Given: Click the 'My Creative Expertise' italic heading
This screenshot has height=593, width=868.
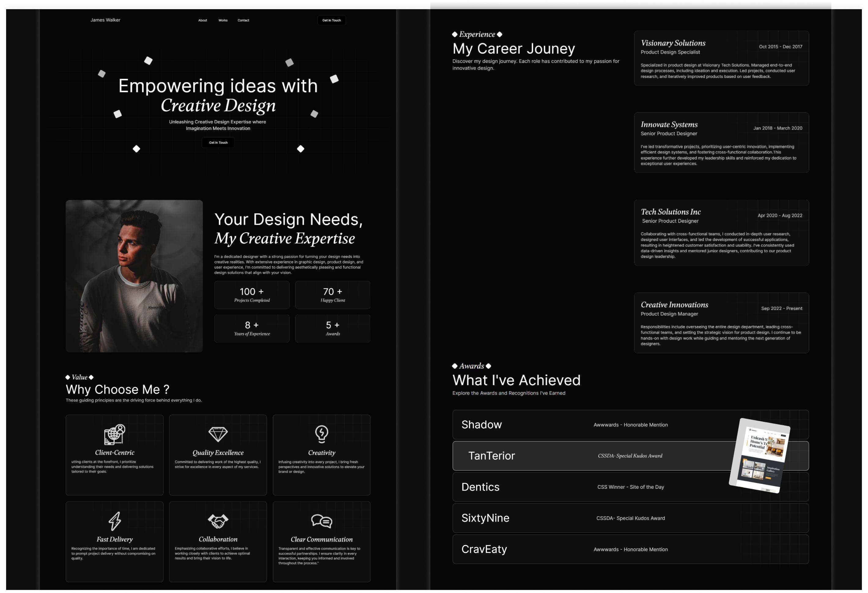Looking at the screenshot, I should click(x=285, y=238).
